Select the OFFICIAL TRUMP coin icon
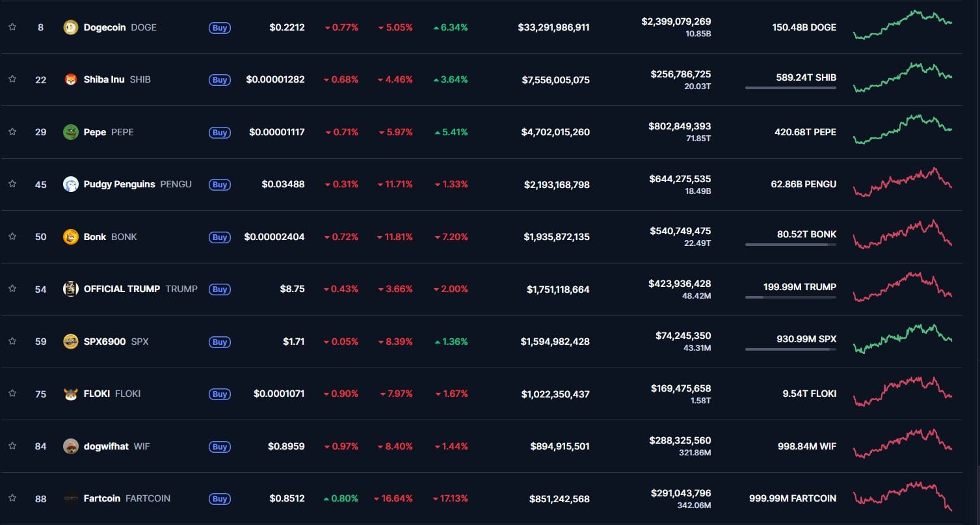 [x=71, y=289]
